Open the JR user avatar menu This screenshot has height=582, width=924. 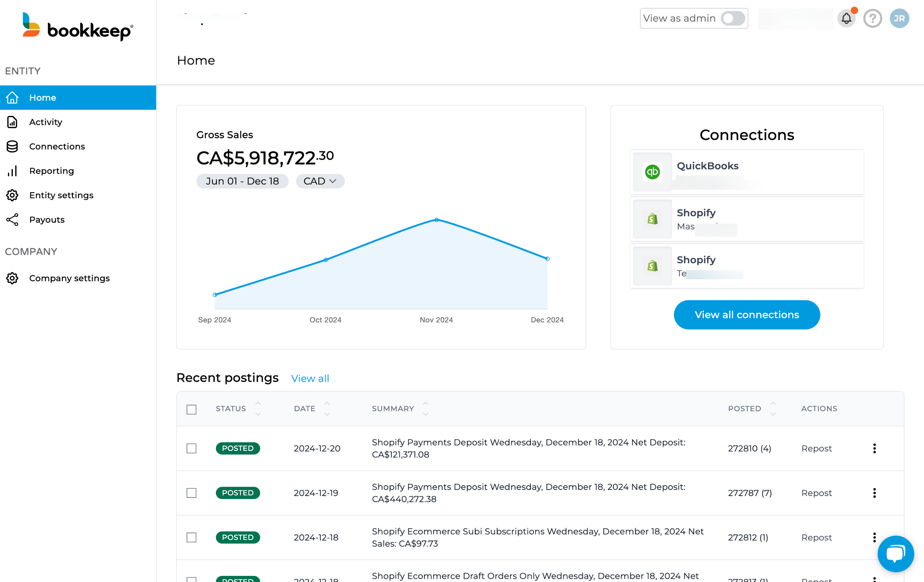(x=899, y=18)
